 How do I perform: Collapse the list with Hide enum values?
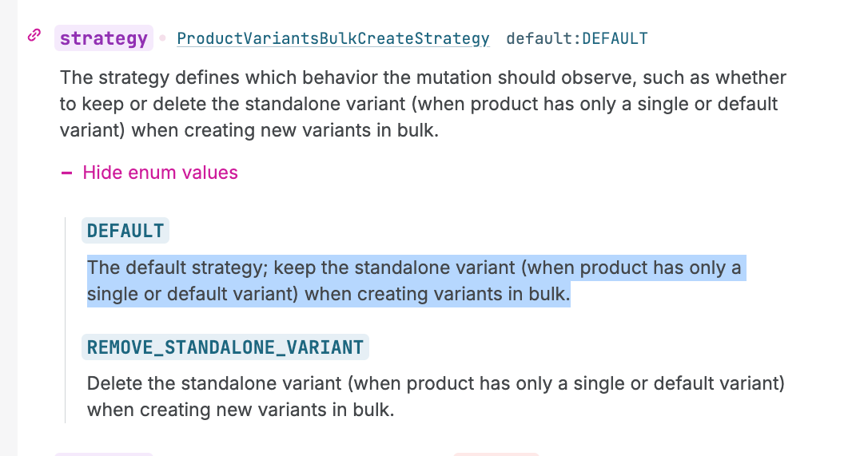coord(160,172)
